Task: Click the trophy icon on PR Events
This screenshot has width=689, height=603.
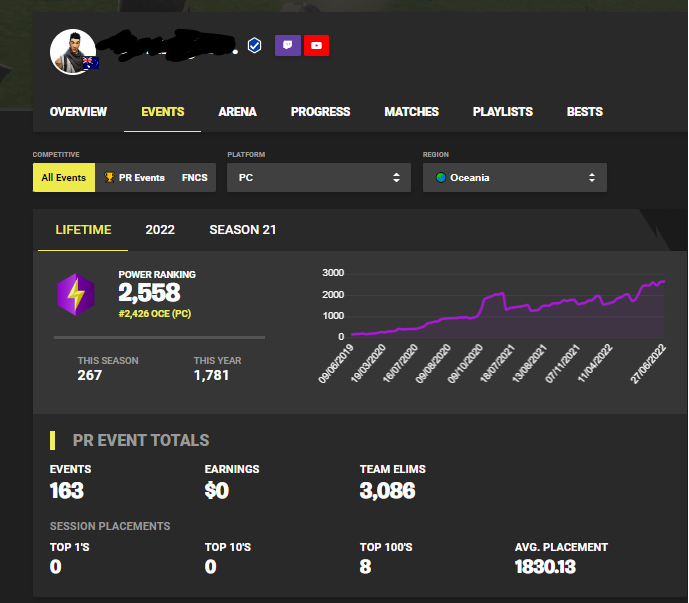Action: point(109,177)
